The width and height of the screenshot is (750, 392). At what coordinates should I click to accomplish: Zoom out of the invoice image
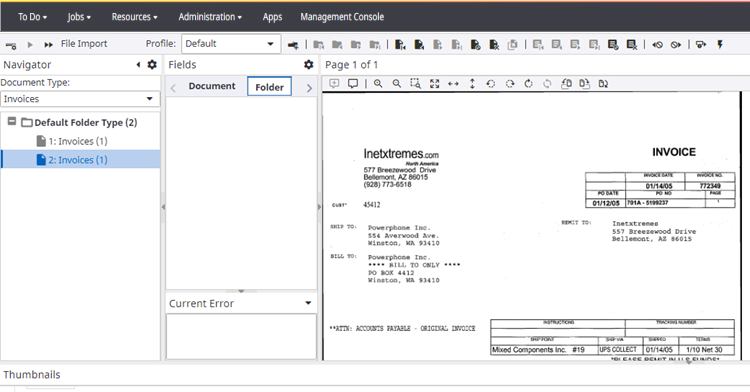pyautogui.click(x=397, y=84)
